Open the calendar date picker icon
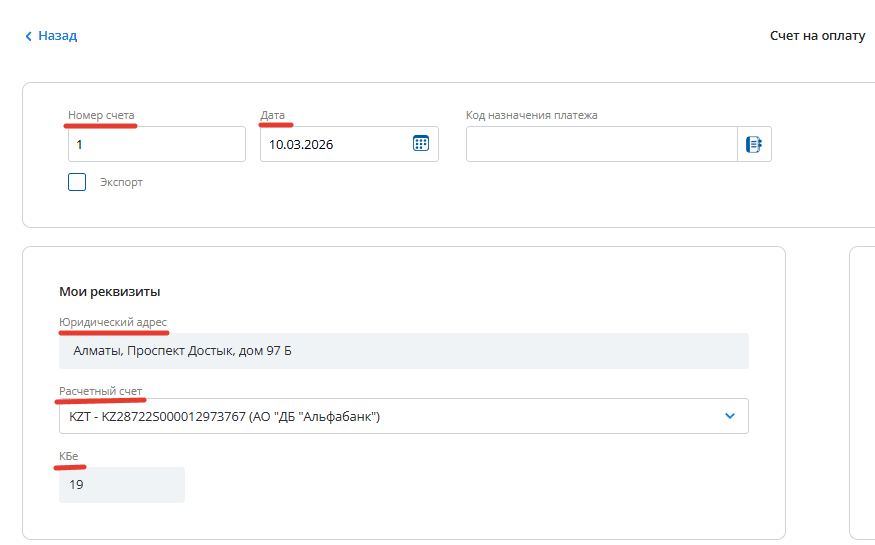Viewport: 875px width, 545px height. click(x=421, y=143)
